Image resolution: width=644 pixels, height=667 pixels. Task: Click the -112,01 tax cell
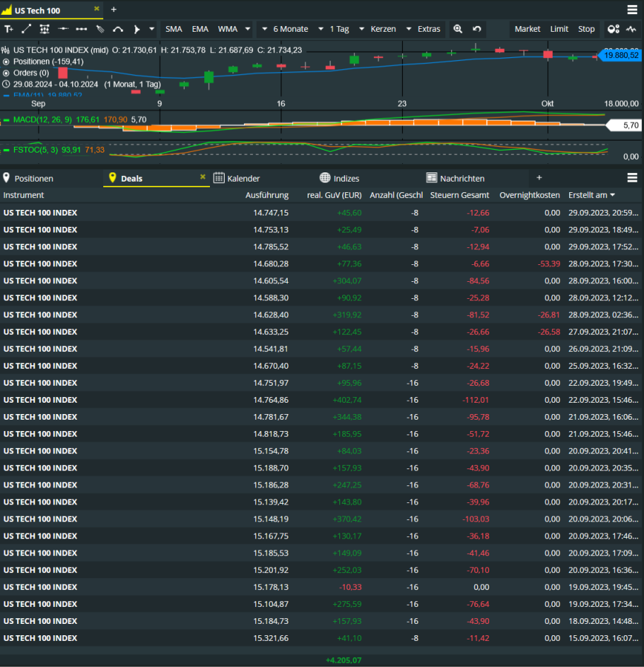476,400
